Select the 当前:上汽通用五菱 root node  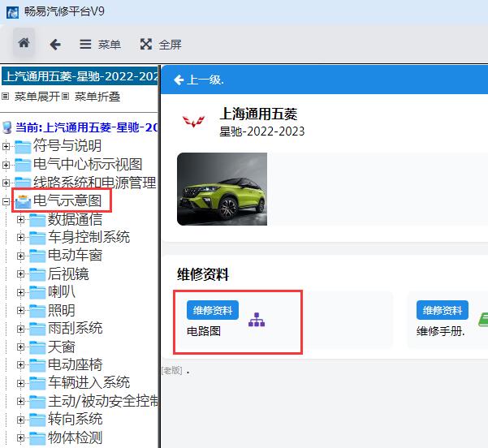coord(87,127)
